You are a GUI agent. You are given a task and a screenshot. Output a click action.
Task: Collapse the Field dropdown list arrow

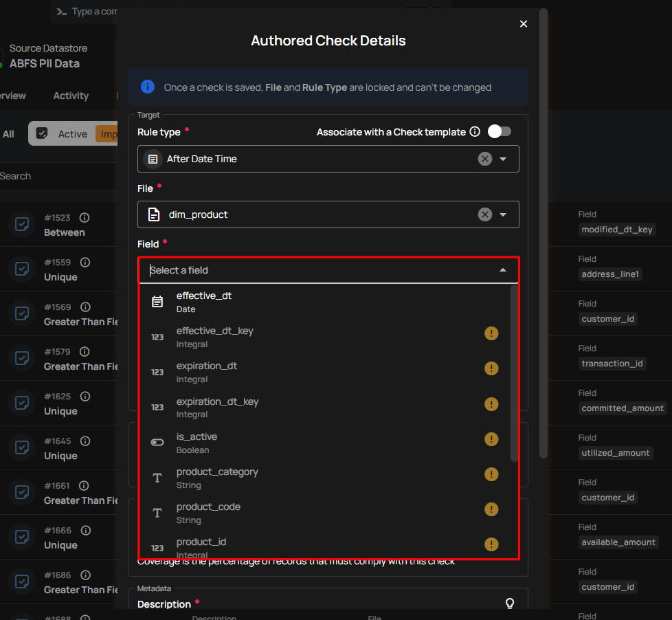[x=503, y=270]
